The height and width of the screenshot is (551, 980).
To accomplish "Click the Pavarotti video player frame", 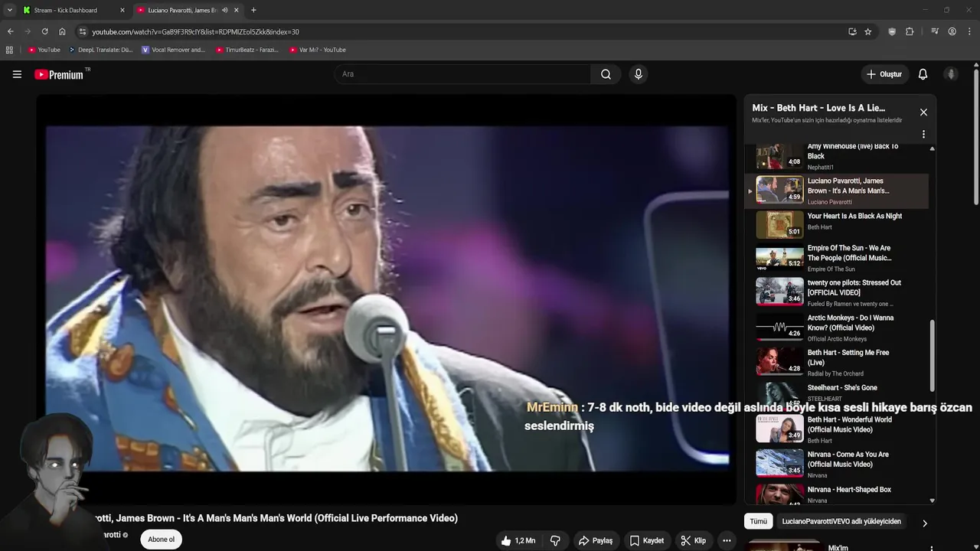I will (x=387, y=298).
